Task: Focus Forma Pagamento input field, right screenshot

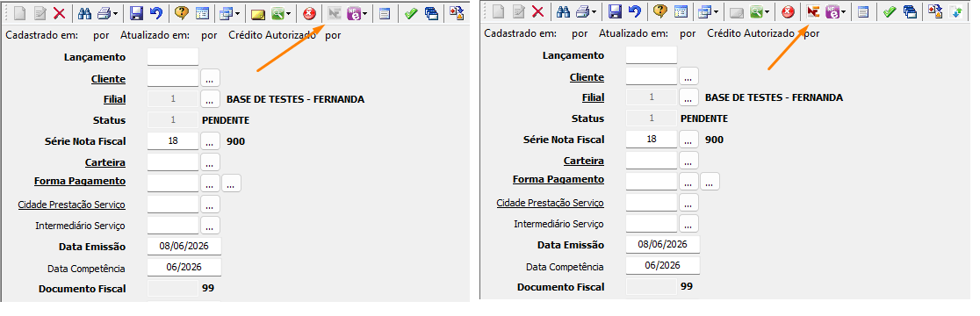Action: click(x=652, y=181)
